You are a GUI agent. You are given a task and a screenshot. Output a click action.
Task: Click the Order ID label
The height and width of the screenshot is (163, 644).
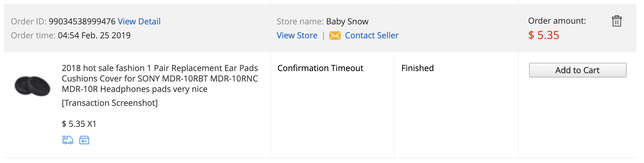(29, 22)
